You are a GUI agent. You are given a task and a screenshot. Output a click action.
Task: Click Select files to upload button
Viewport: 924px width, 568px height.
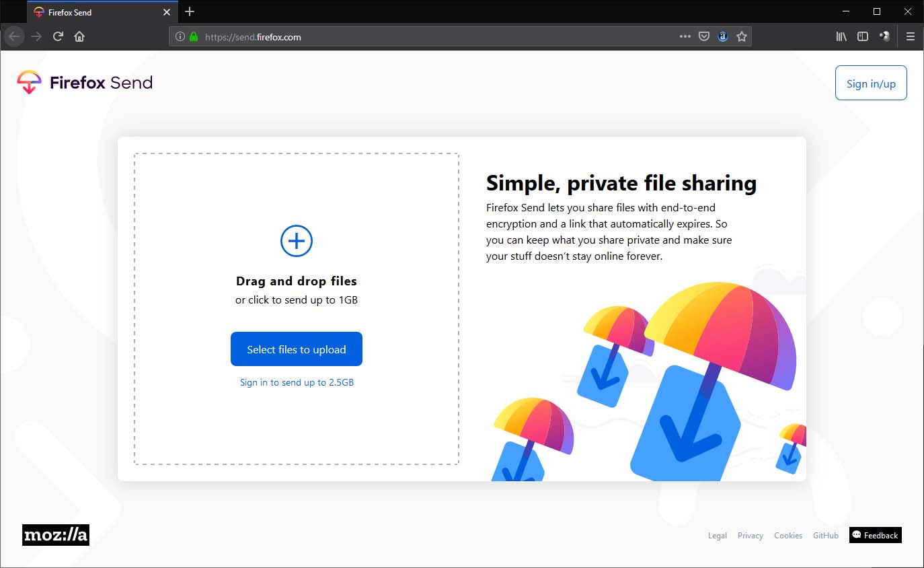click(297, 349)
